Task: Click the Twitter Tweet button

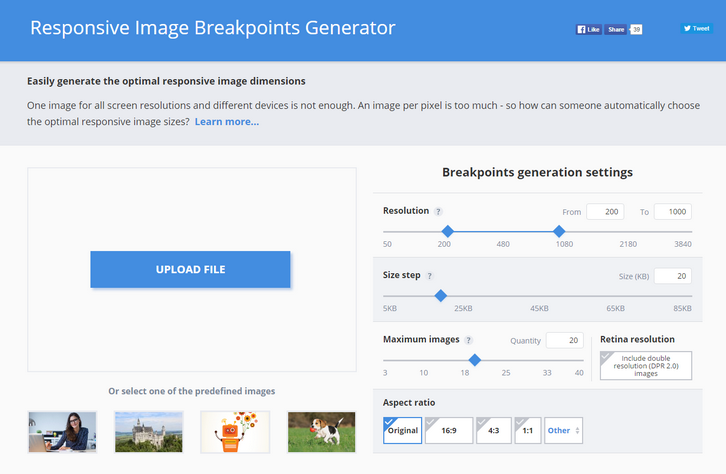Action: (695, 29)
